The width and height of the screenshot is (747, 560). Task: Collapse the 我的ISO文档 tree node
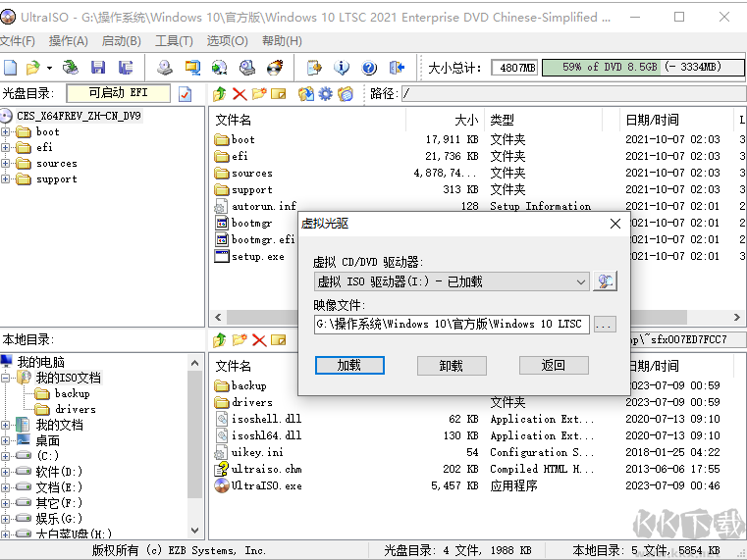tap(5, 378)
